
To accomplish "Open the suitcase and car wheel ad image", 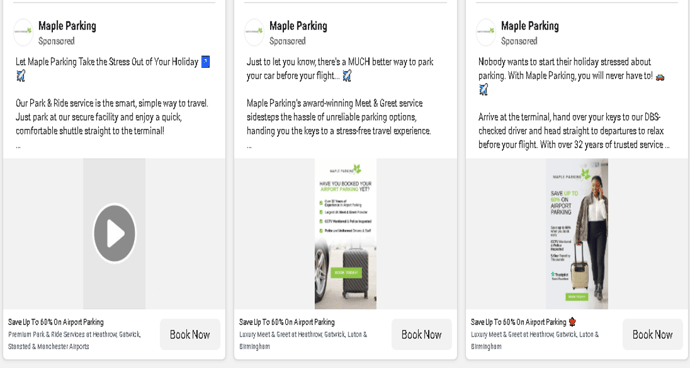I will [345, 234].
